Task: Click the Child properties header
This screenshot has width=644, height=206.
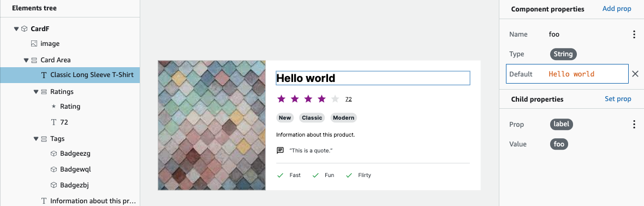Action: point(537,99)
